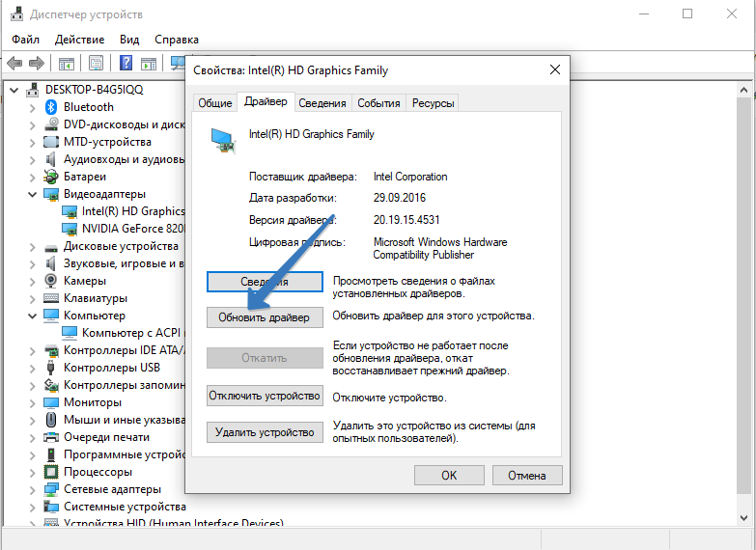Expand the Дисковые устройства category
Image resolution: width=756 pixels, height=550 pixels.
(x=32, y=248)
